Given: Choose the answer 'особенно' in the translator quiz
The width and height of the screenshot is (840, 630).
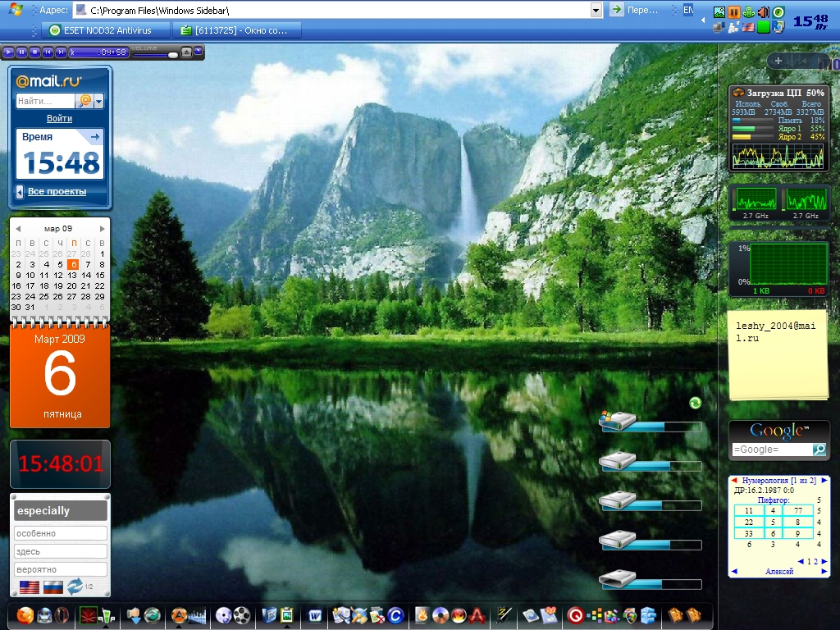Looking at the screenshot, I should pyautogui.click(x=61, y=533).
